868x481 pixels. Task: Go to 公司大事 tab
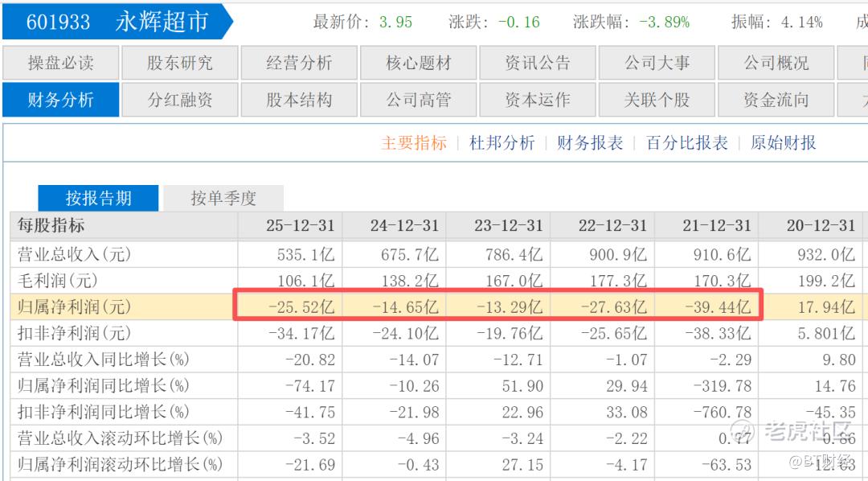tap(657, 63)
